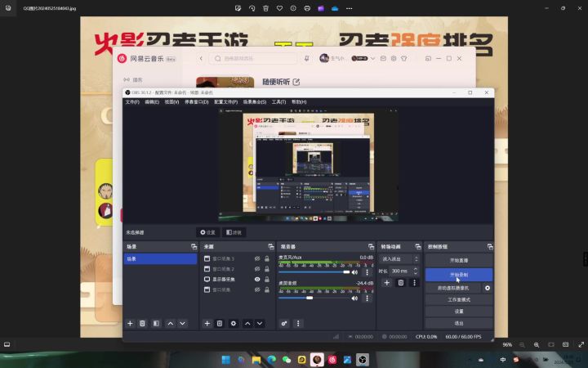Switch NetEase Music to mini mode icon
The image size is (588, 368).
point(428,59)
